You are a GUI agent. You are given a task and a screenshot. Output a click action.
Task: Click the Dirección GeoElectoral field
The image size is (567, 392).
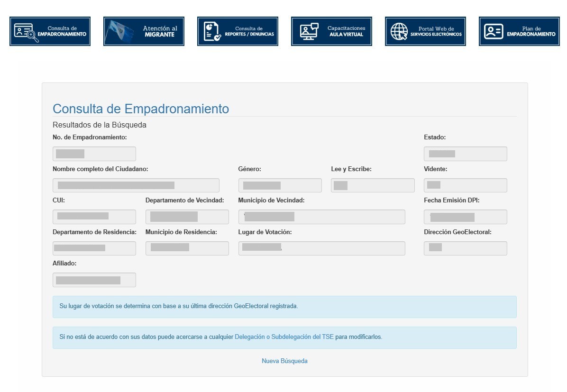pos(466,248)
